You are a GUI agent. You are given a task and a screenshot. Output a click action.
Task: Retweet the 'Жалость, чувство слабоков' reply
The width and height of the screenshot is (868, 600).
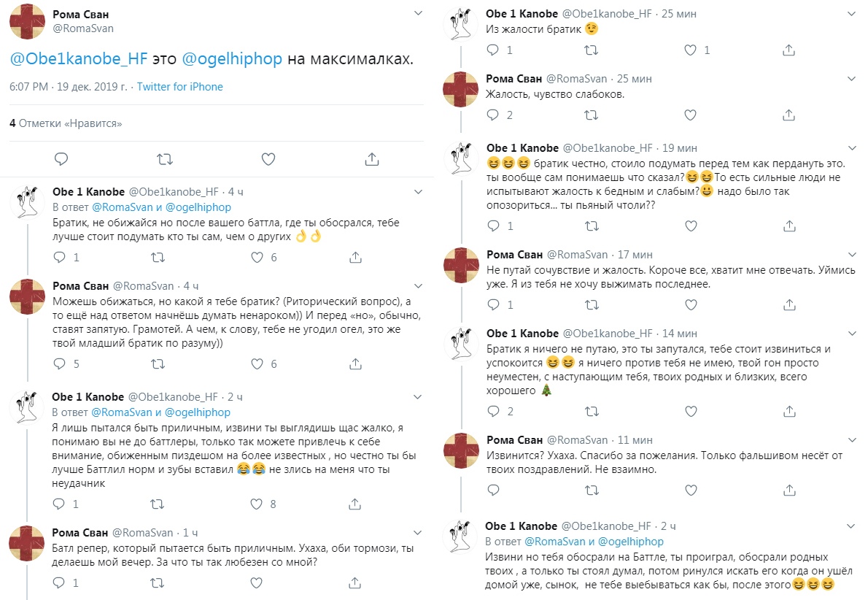(592, 115)
